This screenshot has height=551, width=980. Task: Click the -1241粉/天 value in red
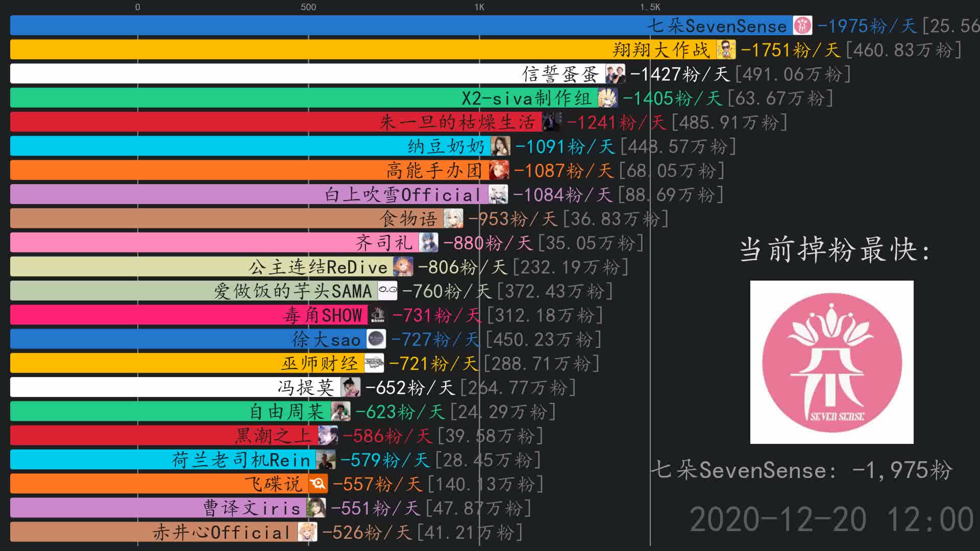(616, 122)
